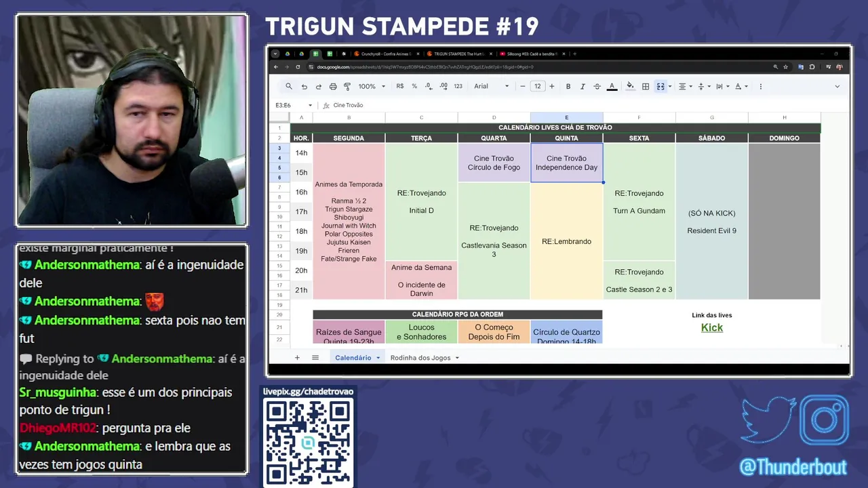Click the Instagram overlay icon
868x488 pixels.
[x=825, y=420]
